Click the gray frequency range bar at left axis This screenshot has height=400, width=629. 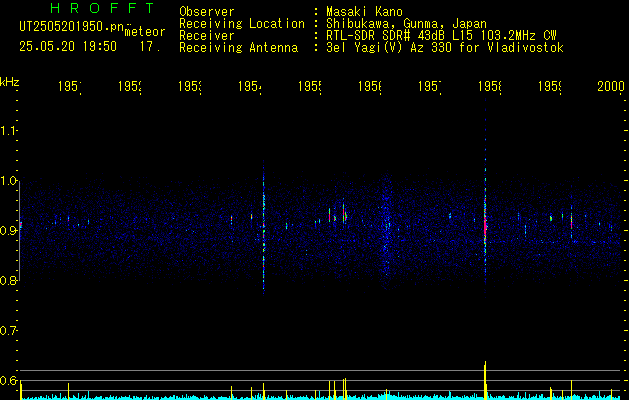pos(20,231)
